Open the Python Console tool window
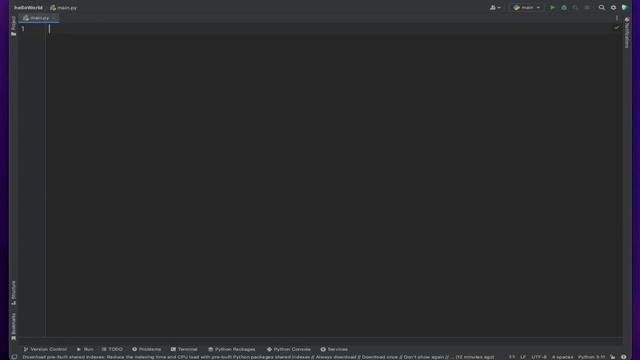This screenshot has height=360, width=640. tap(289, 349)
